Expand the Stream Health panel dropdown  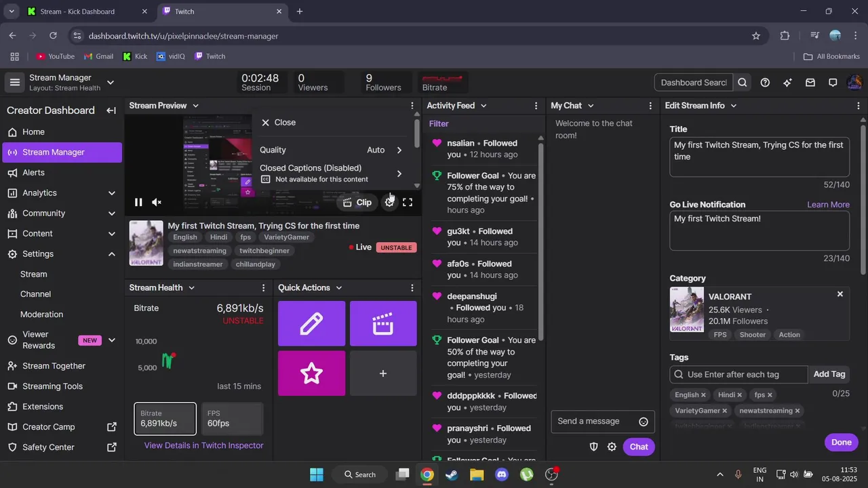click(x=191, y=288)
